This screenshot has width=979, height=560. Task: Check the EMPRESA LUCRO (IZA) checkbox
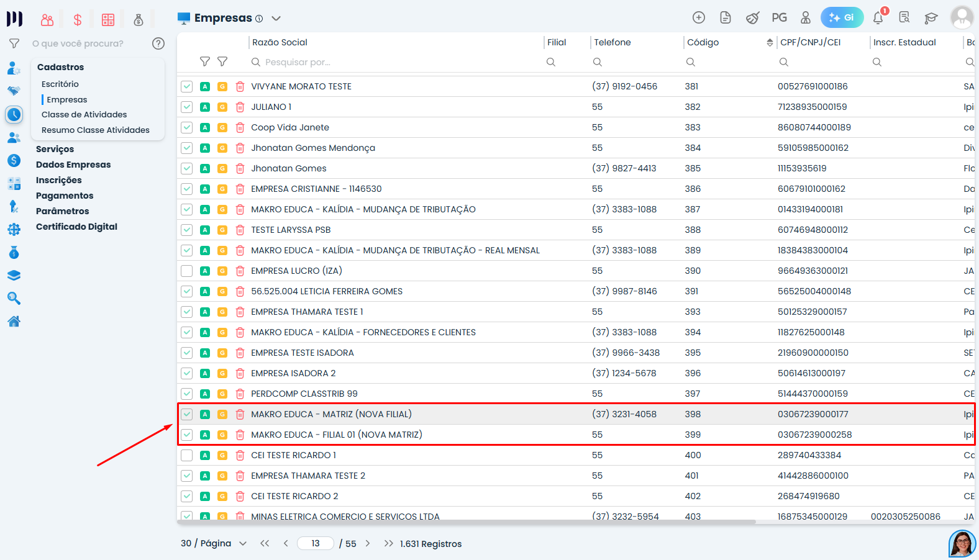pos(186,271)
